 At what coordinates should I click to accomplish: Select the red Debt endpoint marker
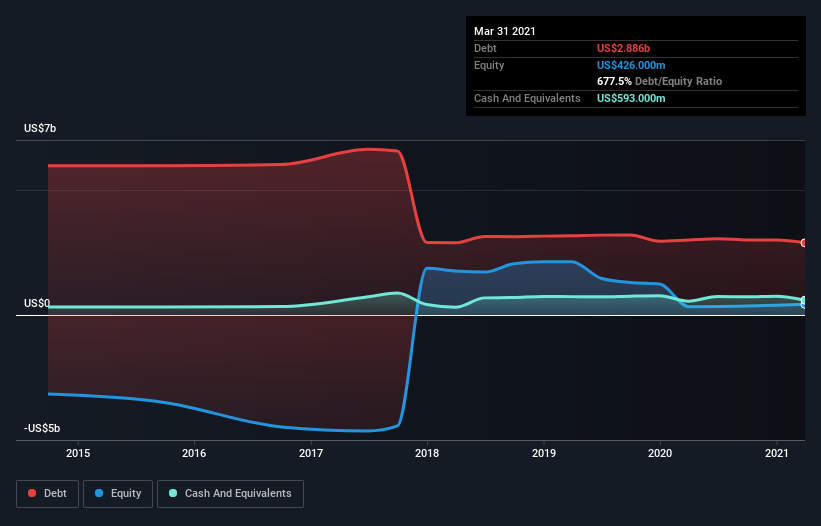804,243
